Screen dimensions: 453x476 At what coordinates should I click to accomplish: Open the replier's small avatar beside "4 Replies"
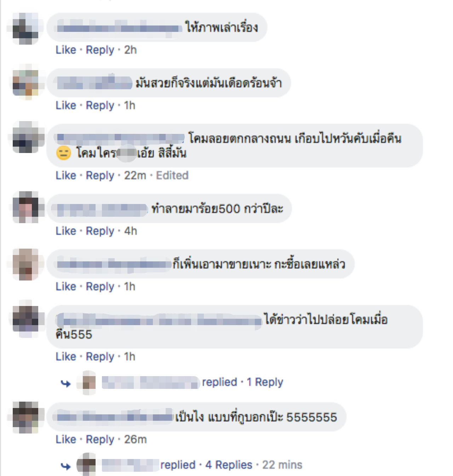87,464
